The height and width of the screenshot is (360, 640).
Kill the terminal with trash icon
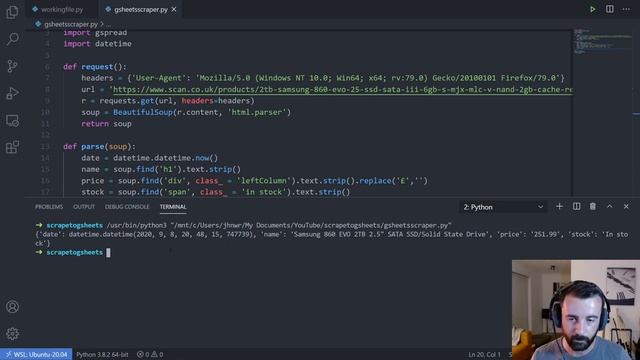point(593,207)
